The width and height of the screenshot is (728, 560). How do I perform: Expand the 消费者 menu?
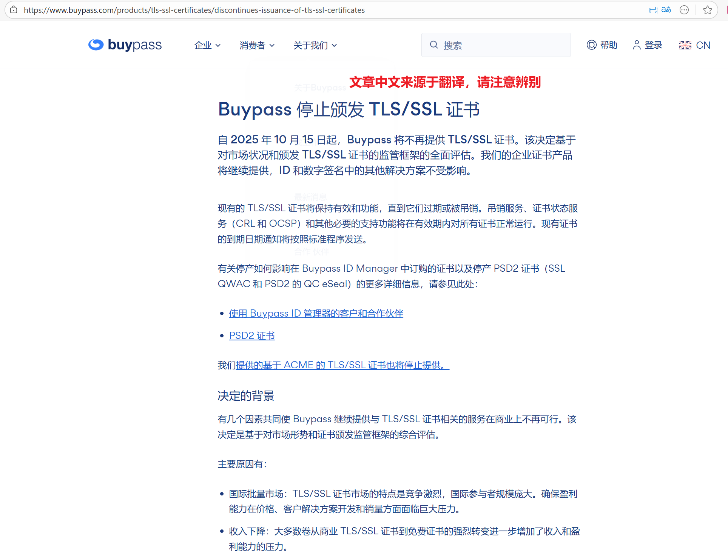[257, 45]
